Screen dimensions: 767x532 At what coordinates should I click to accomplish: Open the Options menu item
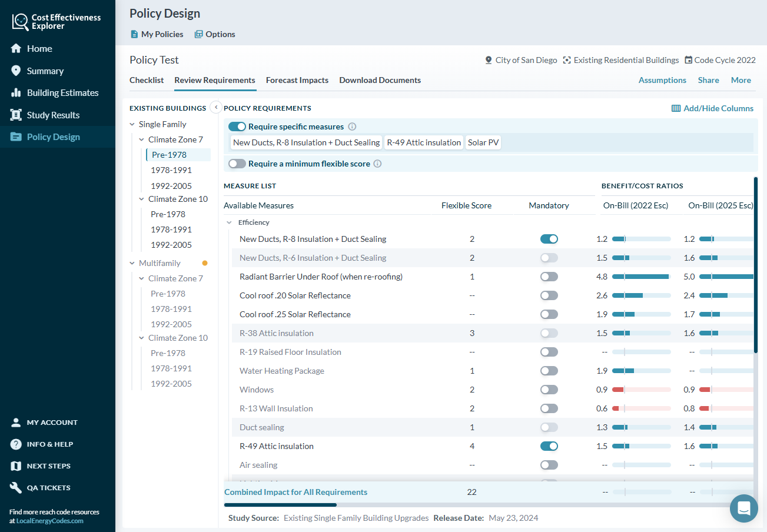tap(215, 34)
